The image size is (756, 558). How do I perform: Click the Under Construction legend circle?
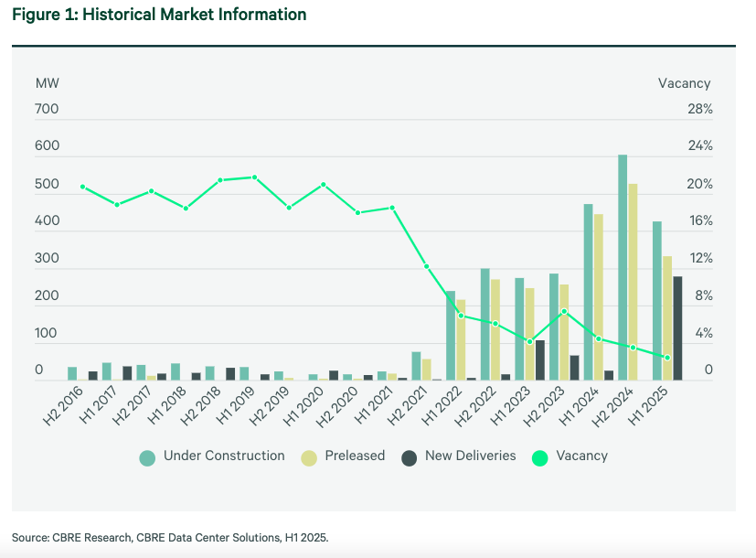click(x=147, y=457)
